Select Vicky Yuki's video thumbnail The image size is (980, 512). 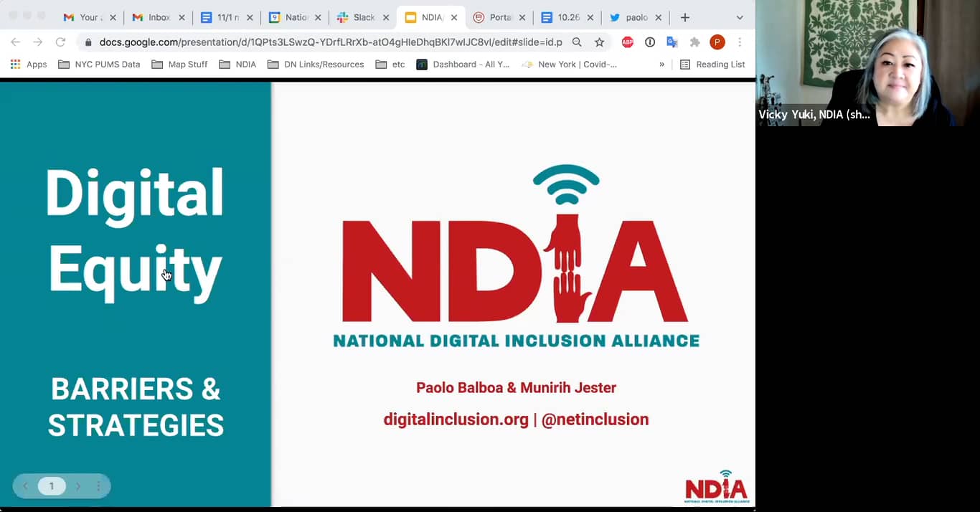coord(867,64)
